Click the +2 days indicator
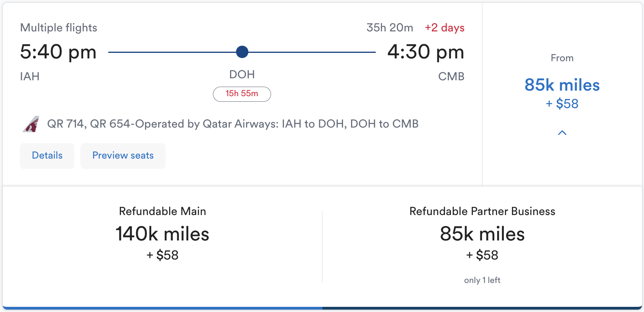 (x=444, y=28)
